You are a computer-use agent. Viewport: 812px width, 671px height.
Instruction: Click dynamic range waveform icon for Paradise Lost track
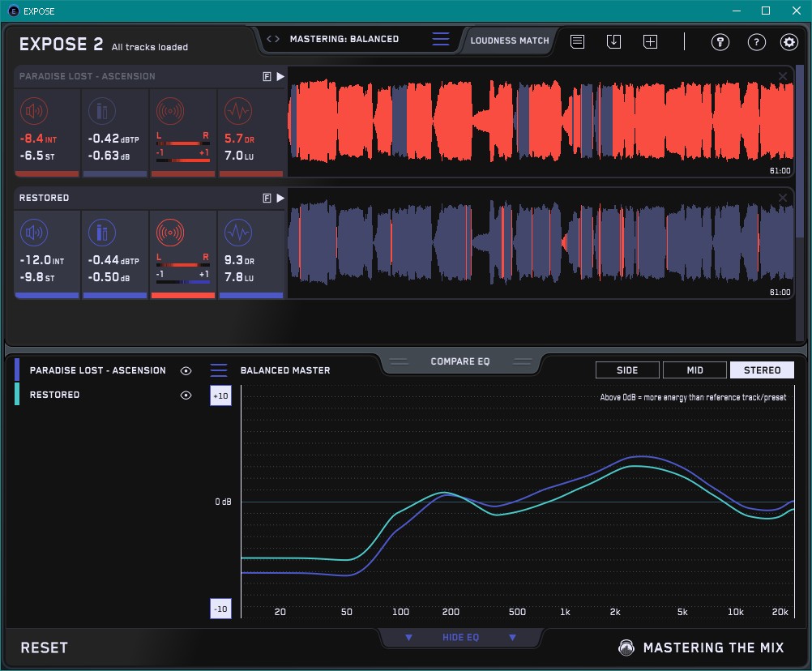(238, 110)
